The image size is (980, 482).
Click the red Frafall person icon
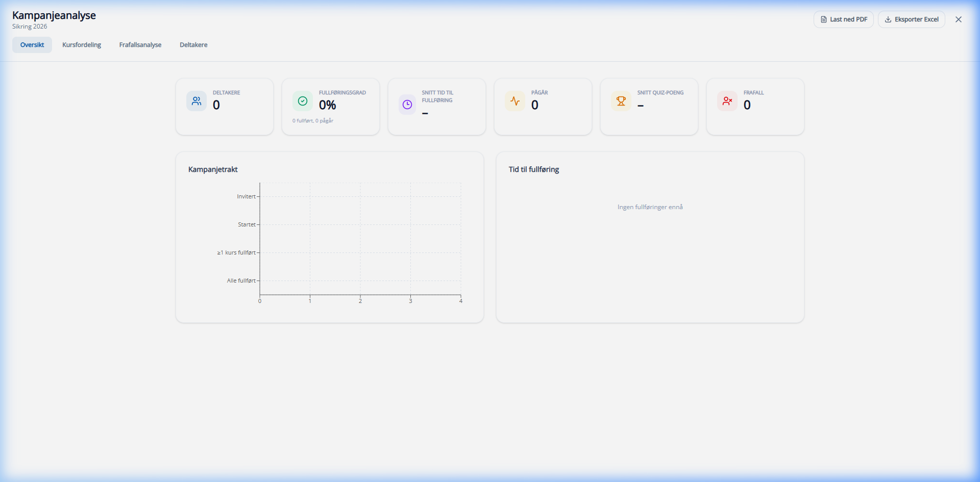tap(727, 101)
